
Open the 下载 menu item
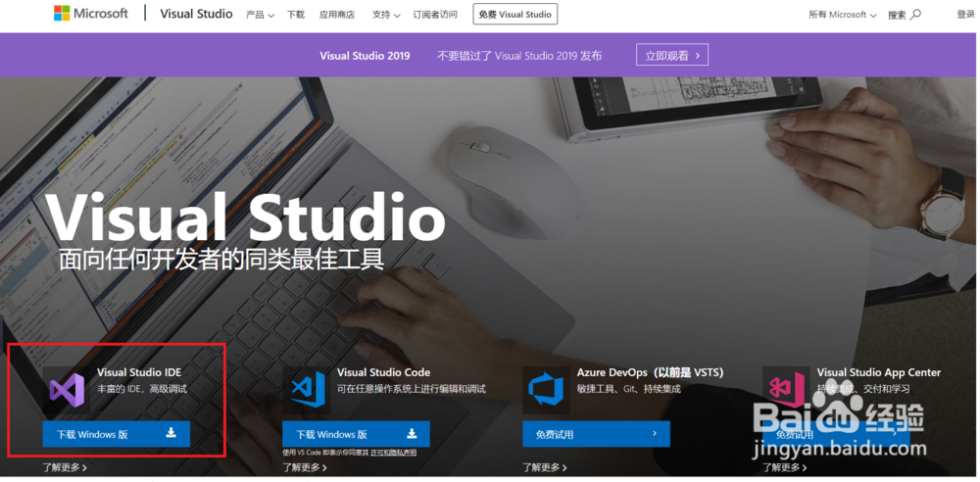coord(296,15)
